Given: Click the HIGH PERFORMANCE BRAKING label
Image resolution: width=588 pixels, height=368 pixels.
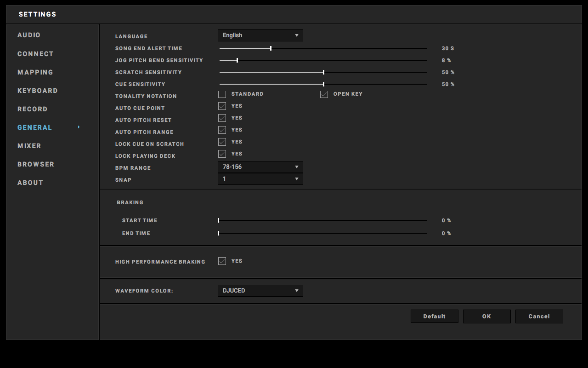Looking at the screenshot, I should click(x=160, y=262).
